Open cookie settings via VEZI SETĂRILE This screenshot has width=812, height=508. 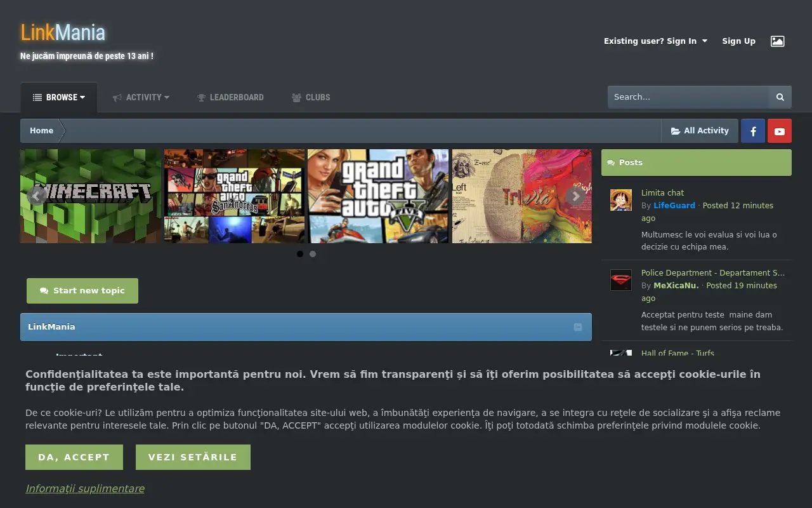(x=193, y=457)
